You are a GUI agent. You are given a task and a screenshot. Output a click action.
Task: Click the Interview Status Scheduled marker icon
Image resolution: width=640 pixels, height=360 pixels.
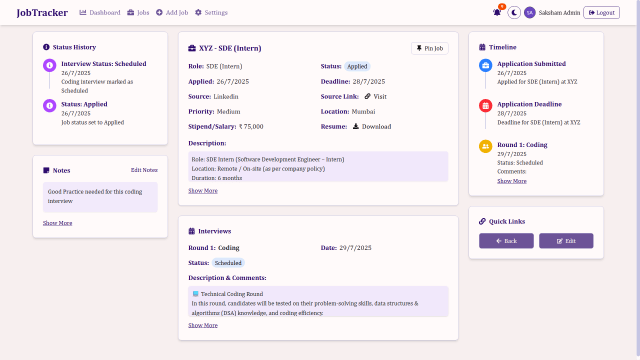coord(50,65)
